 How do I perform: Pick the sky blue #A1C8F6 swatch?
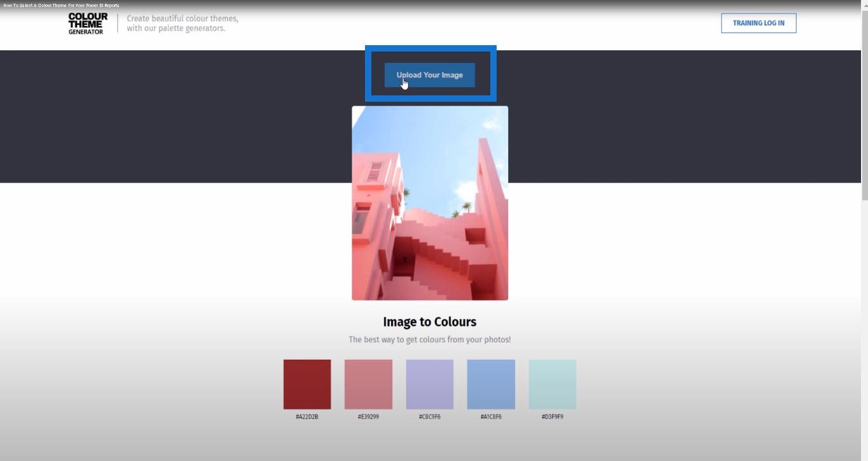[x=491, y=384]
